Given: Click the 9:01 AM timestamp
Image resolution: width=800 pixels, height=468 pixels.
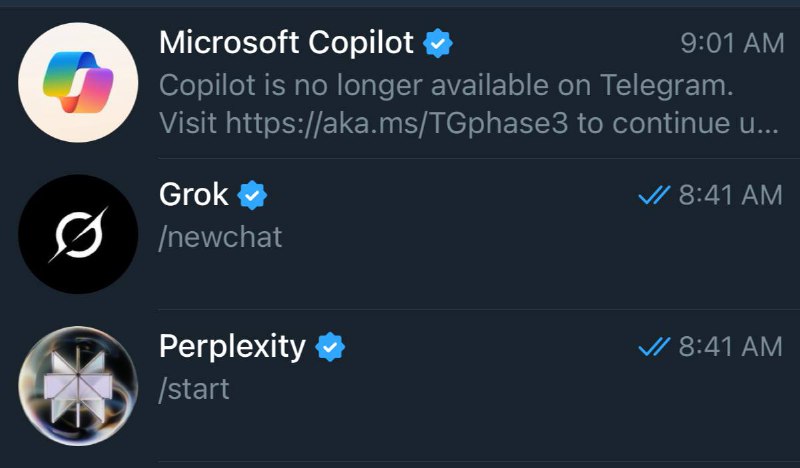Looking at the screenshot, I should tap(731, 44).
